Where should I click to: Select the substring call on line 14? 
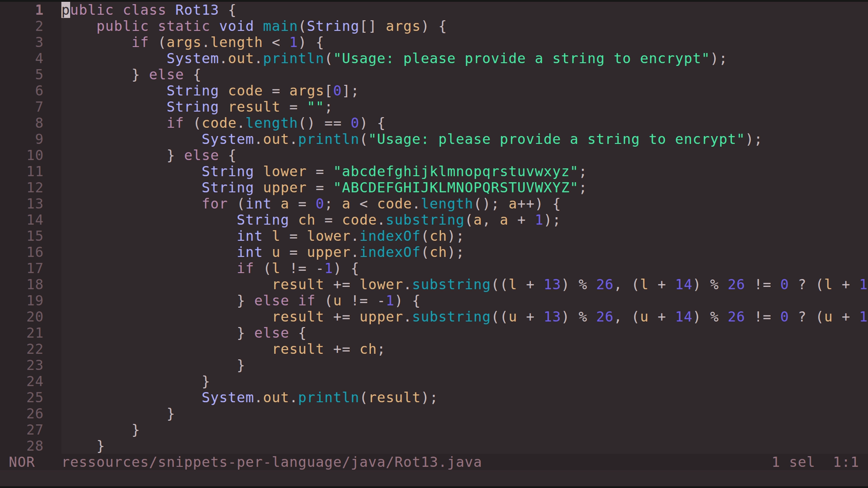tap(424, 220)
